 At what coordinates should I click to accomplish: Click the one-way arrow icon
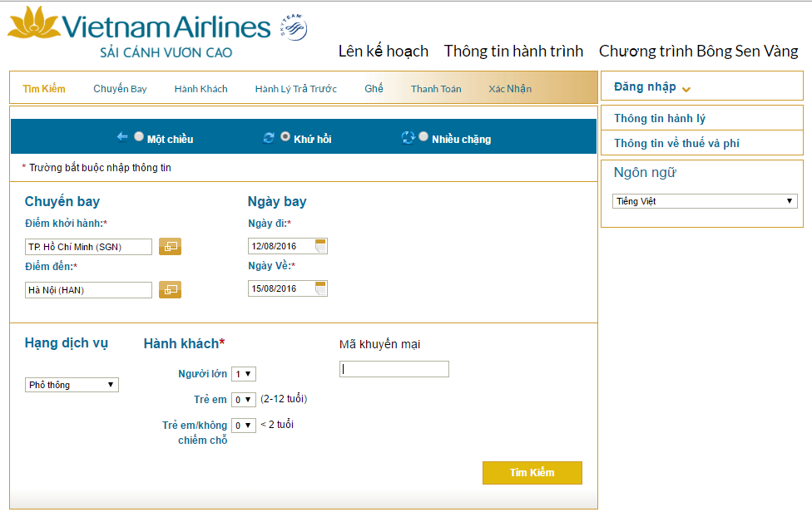coord(122,137)
